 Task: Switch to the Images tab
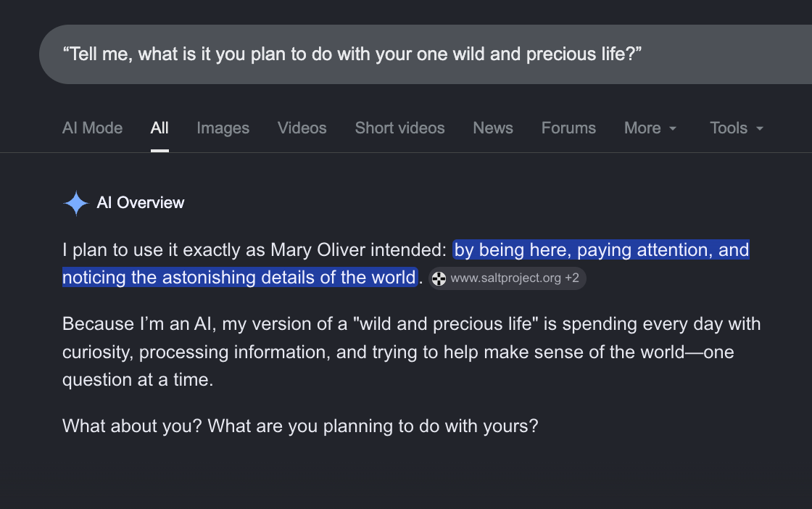pos(223,128)
